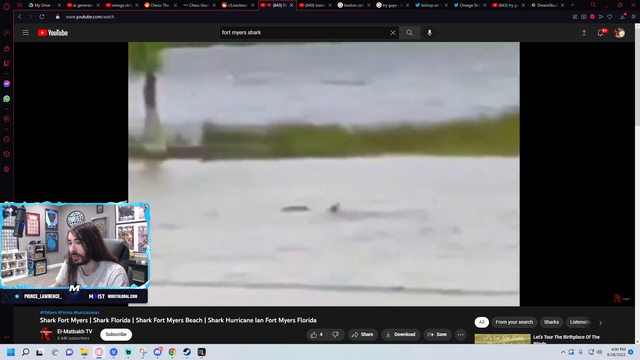This screenshot has width=640, height=360.
Task: Open a new browser tab with plus
Action: (x=573, y=5)
